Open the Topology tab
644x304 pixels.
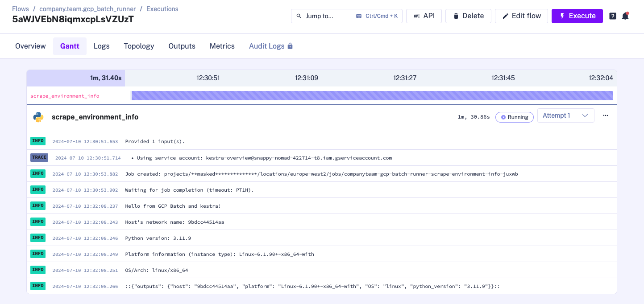139,46
